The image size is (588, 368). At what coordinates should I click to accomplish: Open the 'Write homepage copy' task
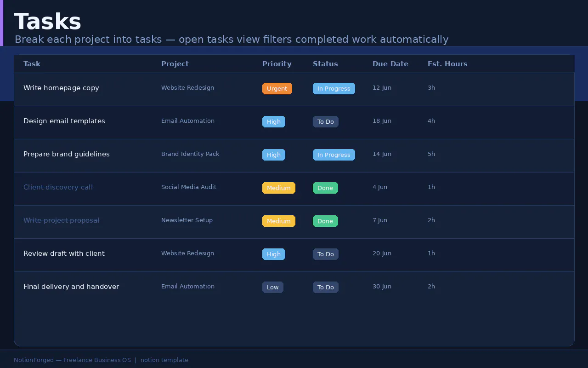click(61, 88)
